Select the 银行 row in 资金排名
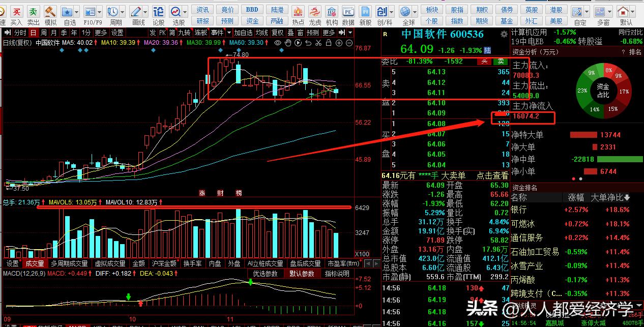This screenshot has width=644, height=327. [577, 210]
